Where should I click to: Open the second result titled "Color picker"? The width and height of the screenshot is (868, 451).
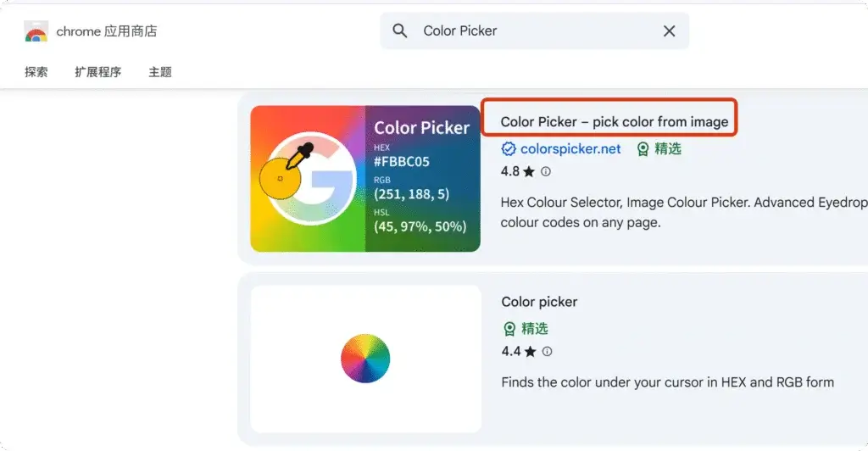(x=539, y=302)
